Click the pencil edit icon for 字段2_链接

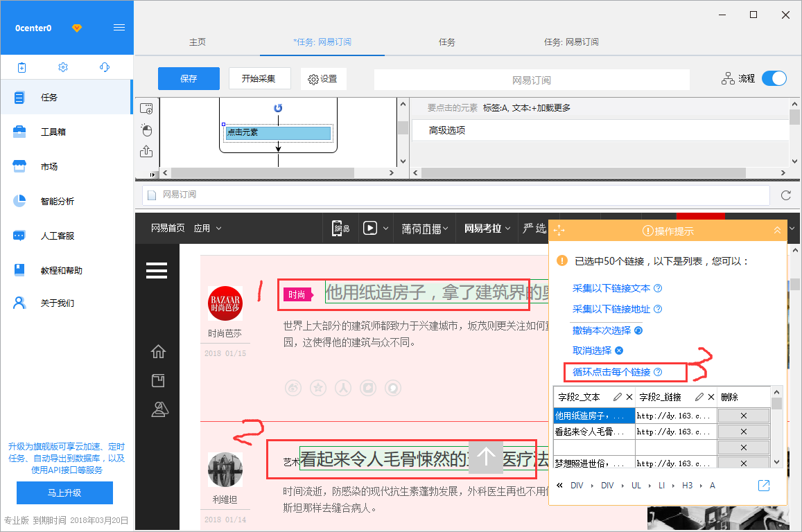click(x=699, y=396)
